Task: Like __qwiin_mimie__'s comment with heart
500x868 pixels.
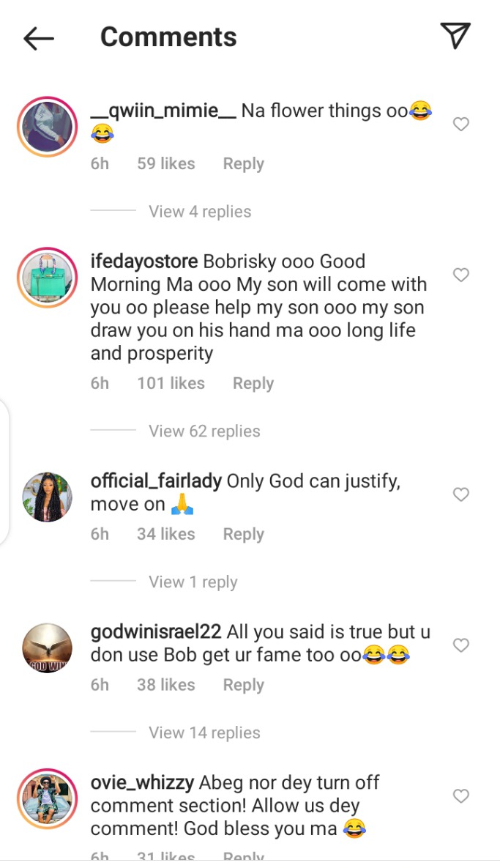Action: pyautogui.click(x=460, y=124)
